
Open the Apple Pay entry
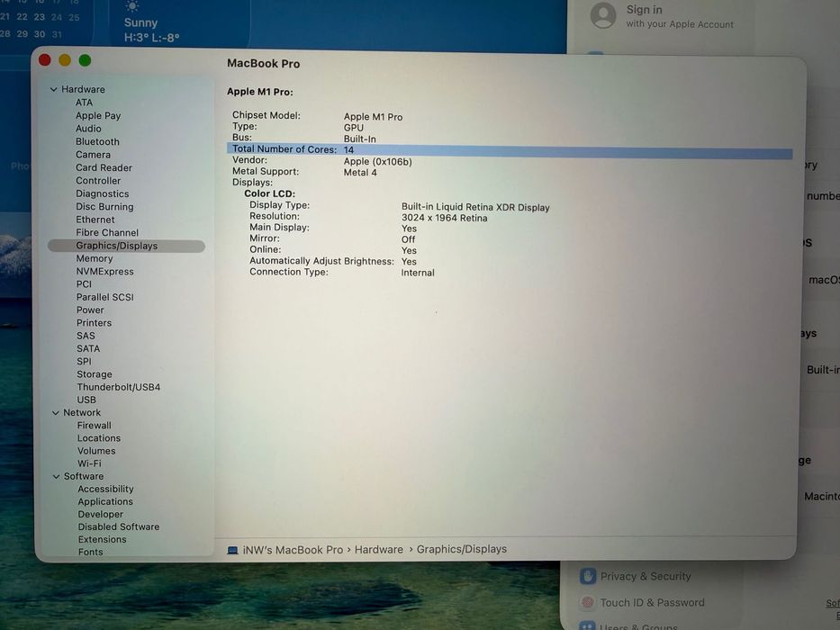(98, 115)
